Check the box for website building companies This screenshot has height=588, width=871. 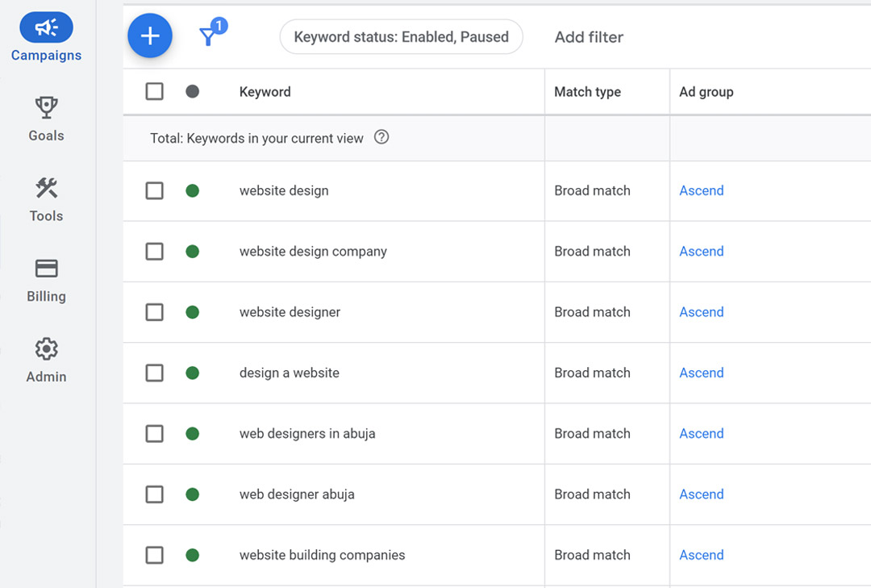154,555
